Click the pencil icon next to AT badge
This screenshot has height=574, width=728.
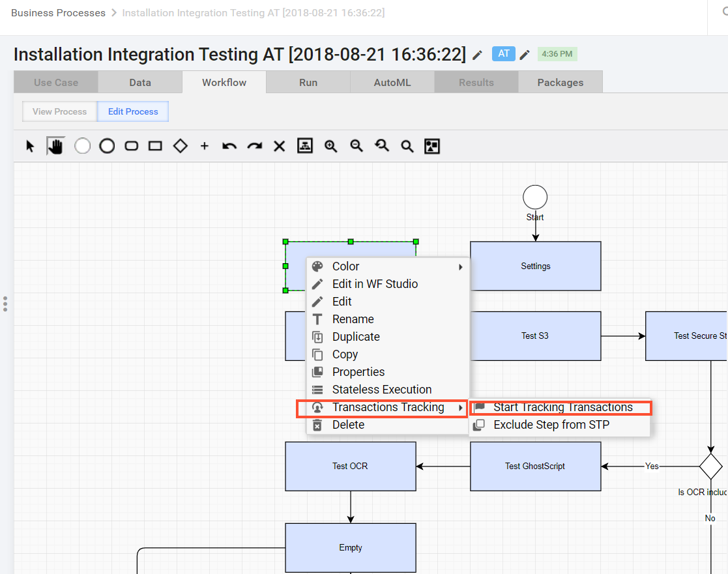[525, 55]
